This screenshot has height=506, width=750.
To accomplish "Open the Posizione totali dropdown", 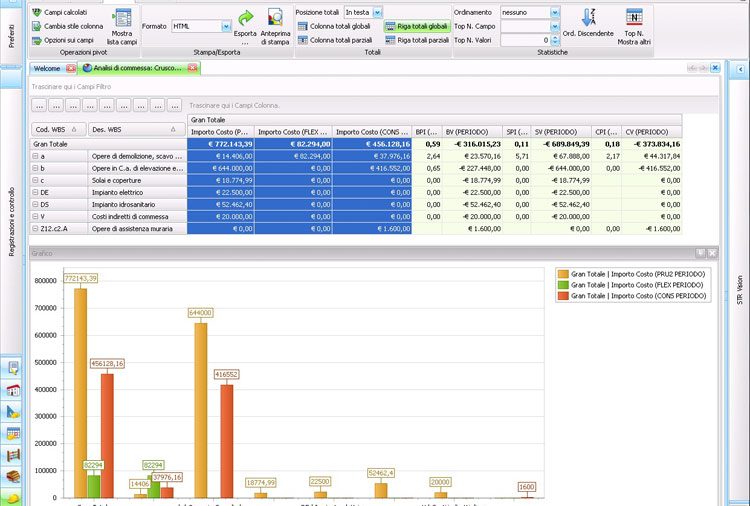I will pyautogui.click(x=378, y=12).
